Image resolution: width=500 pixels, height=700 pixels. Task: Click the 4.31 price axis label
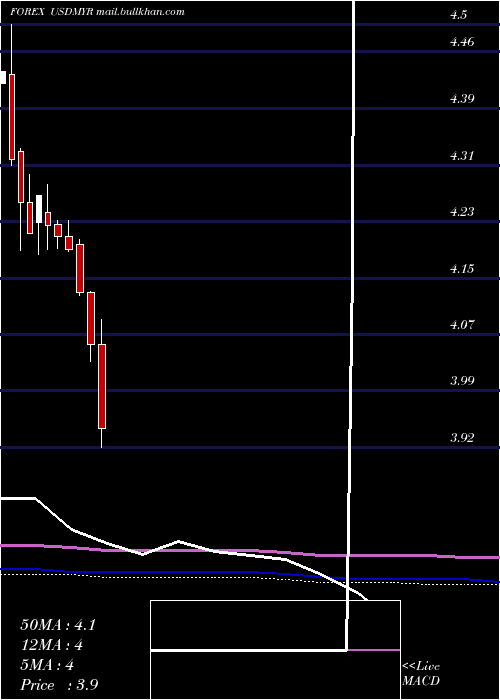[462, 156]
